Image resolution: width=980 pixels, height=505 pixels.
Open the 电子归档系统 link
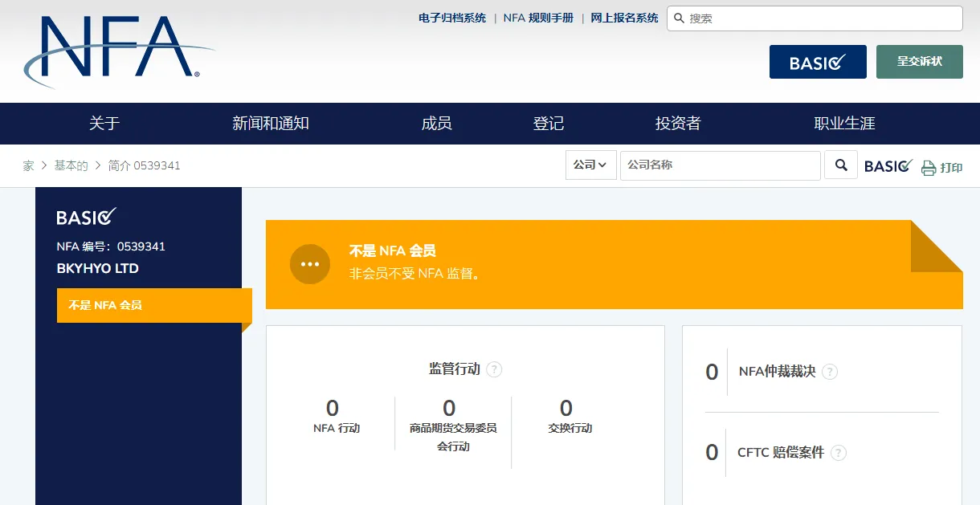[x=452, y=18]
